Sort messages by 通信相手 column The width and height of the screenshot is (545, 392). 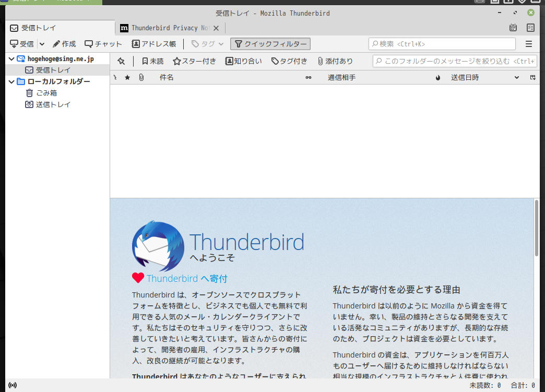(341, 77)
